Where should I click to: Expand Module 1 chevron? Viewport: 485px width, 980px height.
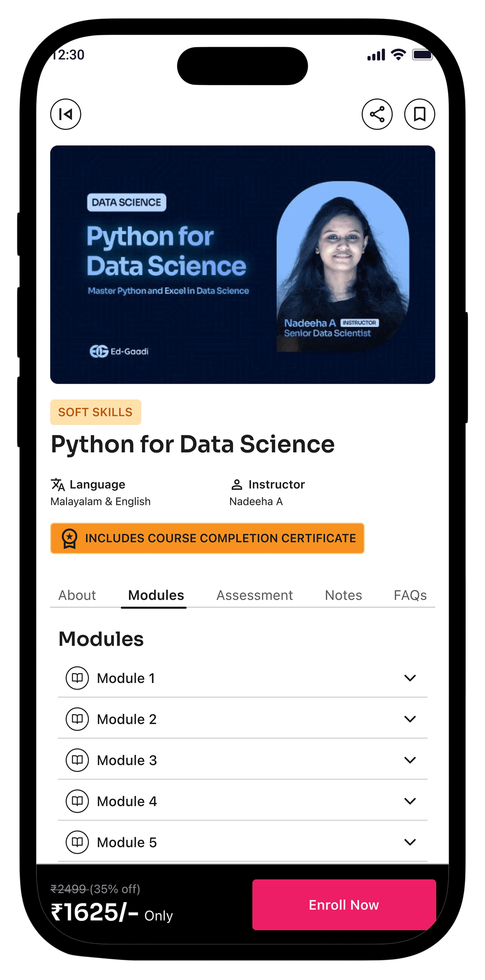click(410, 678)
